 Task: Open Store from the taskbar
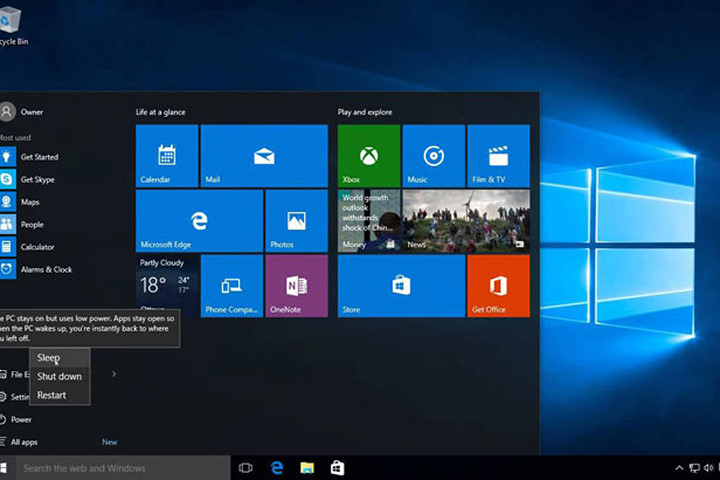click(338, 468)
